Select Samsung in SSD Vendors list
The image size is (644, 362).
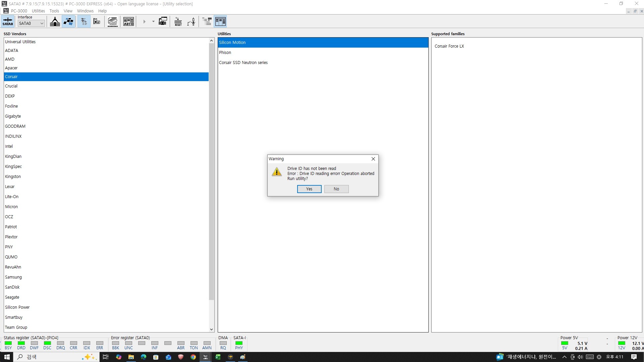106,277
